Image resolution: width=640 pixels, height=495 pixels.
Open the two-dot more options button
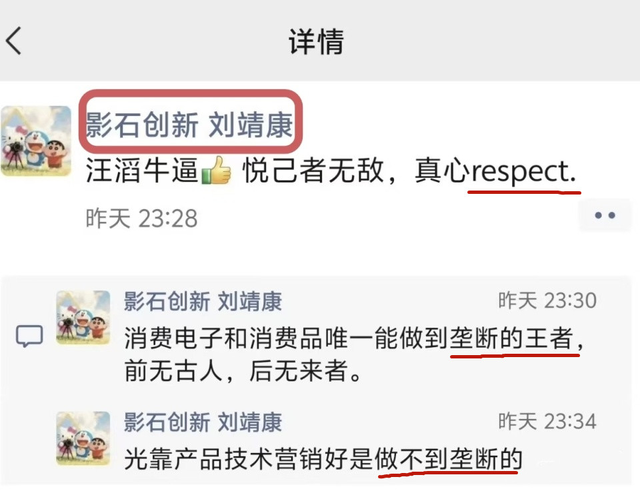tap(604, 215)
